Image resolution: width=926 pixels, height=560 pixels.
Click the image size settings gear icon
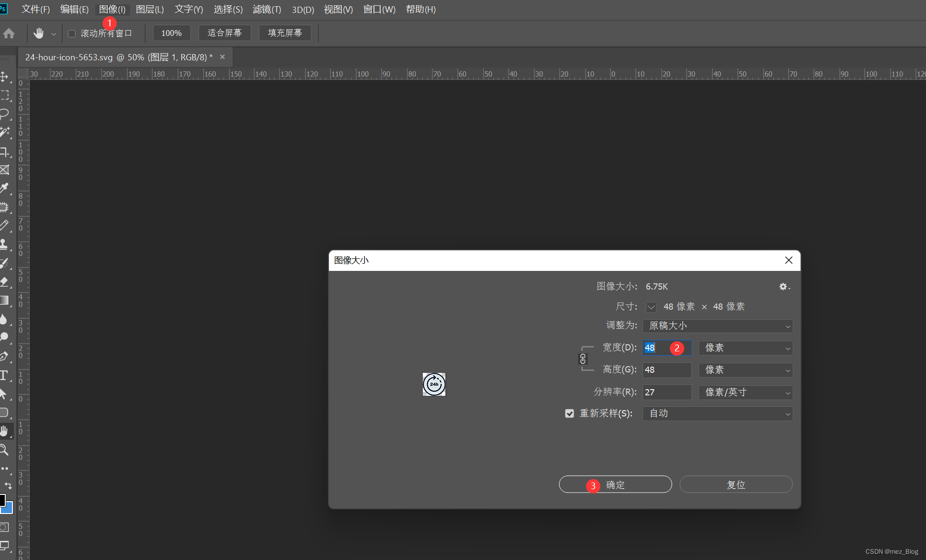pos(782,286)
